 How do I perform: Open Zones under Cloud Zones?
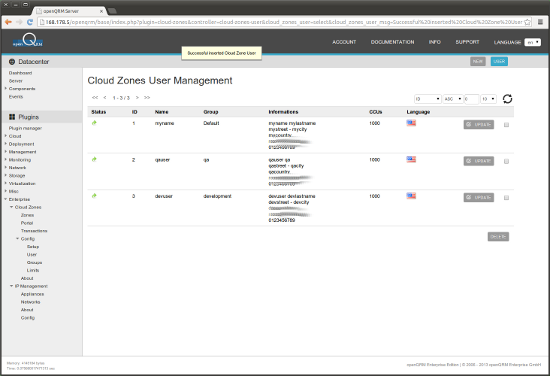(27, 215)
